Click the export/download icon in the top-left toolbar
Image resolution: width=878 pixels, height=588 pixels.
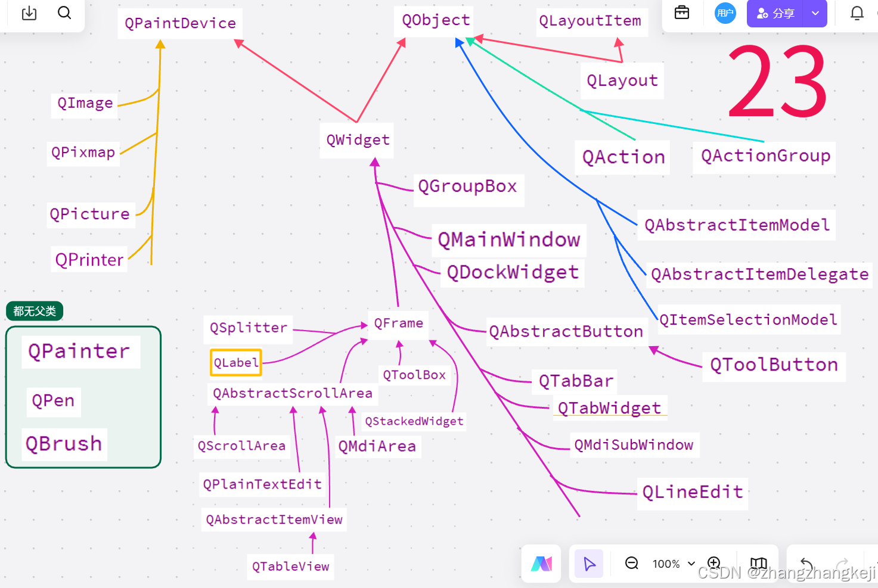[29, 13]
